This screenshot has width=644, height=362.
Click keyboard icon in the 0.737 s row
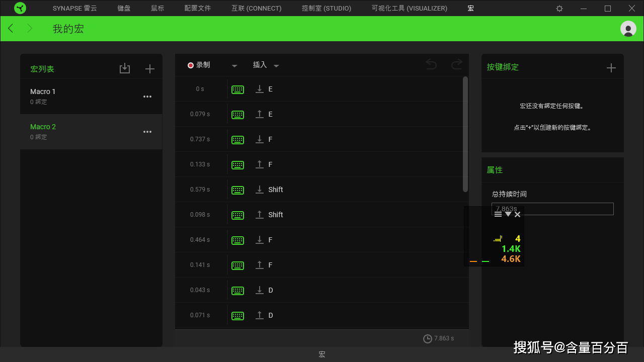point(237,140)
